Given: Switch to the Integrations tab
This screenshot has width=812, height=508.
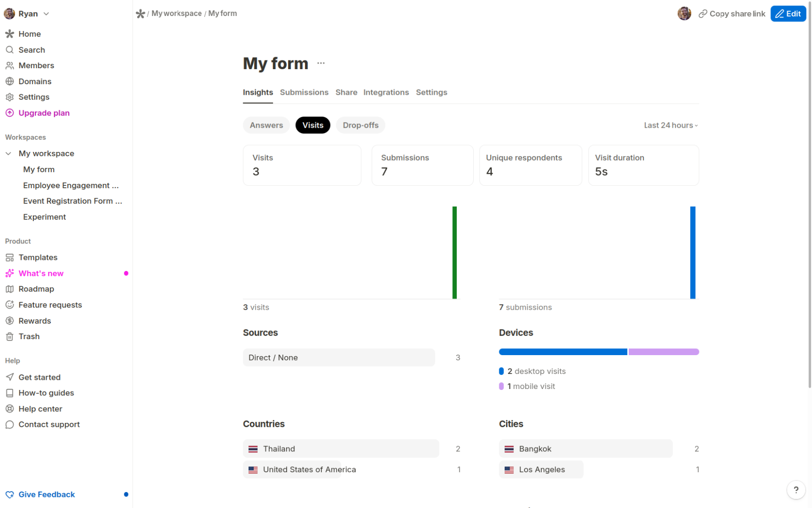Looking at the screenshot, I should [386, 92].
